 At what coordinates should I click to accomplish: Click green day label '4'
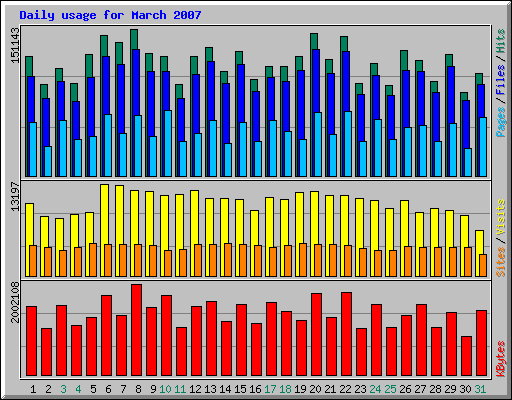(x=78, y=389)
